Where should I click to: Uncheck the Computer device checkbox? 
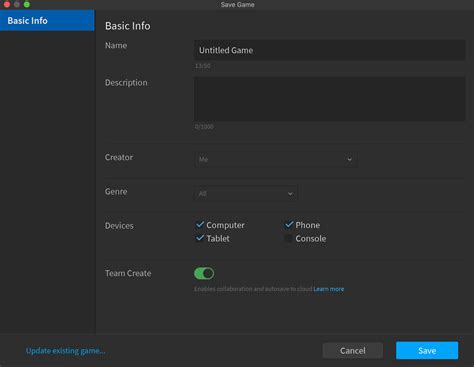point(200,225)
